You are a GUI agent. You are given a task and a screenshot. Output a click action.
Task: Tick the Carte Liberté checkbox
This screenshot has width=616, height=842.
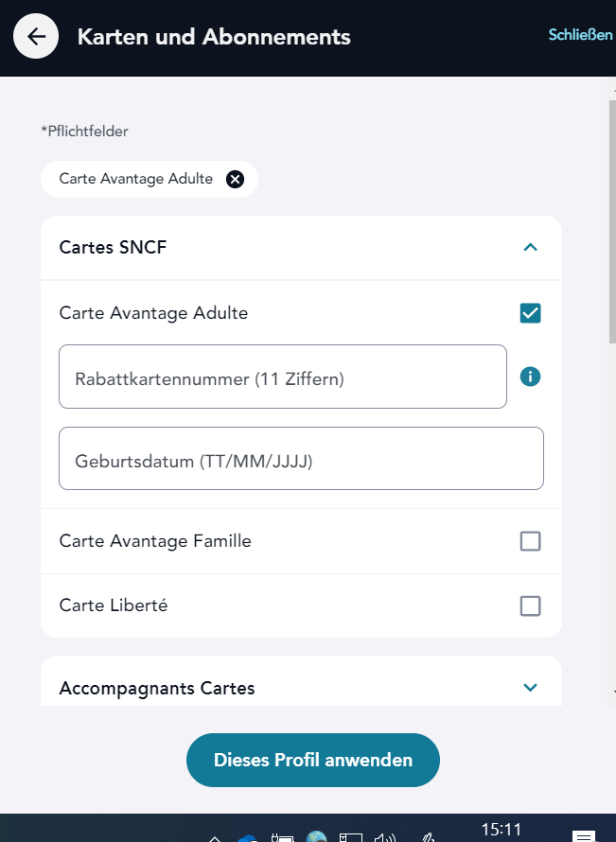coord(531,605)
